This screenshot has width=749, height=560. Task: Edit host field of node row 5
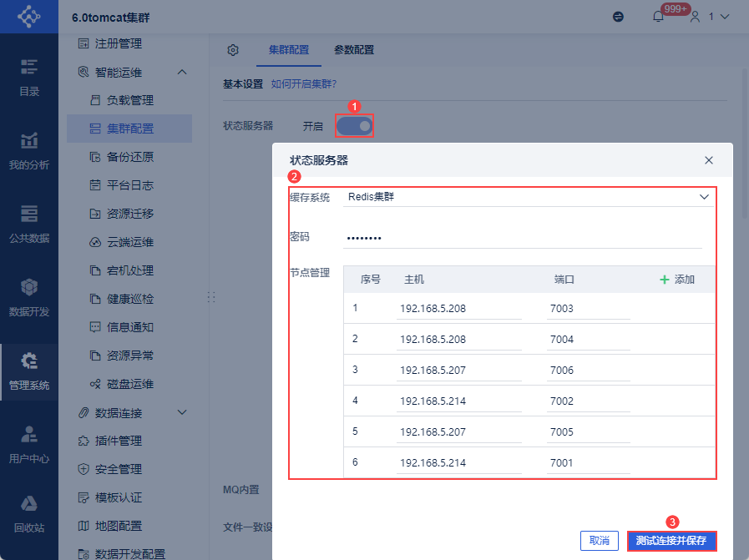pyautogui.click(x=458, y=432)
